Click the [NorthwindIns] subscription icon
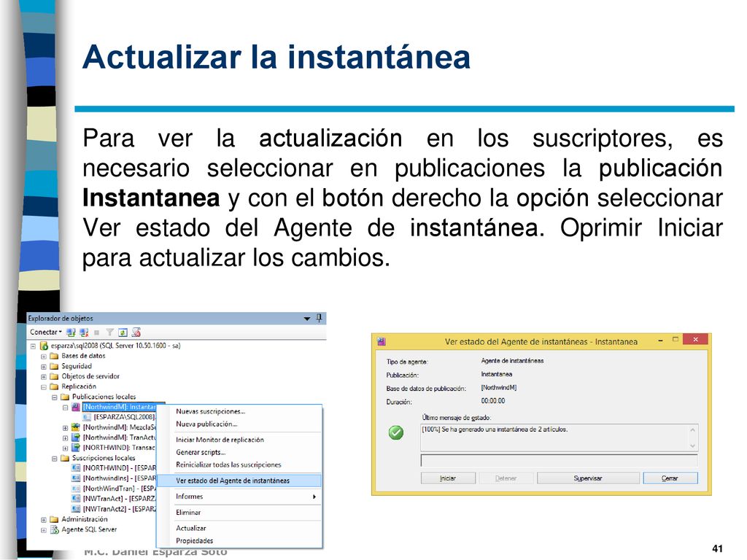 [76, 478]
